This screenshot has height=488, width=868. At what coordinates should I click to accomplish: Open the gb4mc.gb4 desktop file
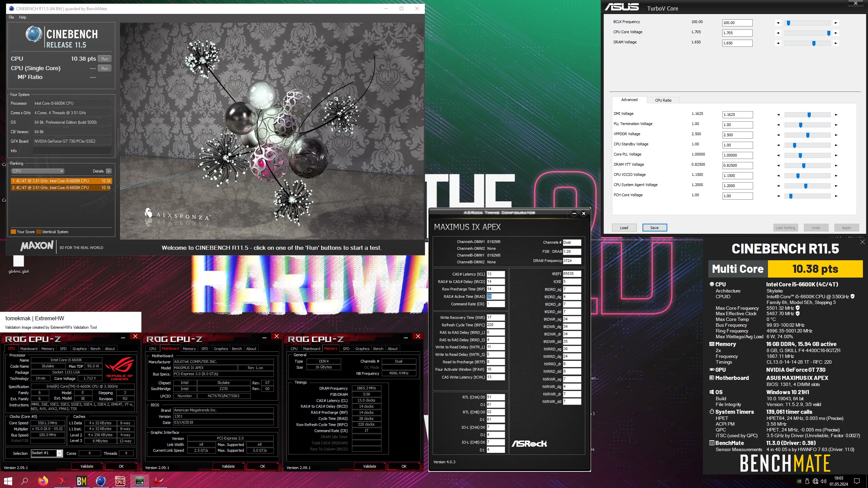19,264
